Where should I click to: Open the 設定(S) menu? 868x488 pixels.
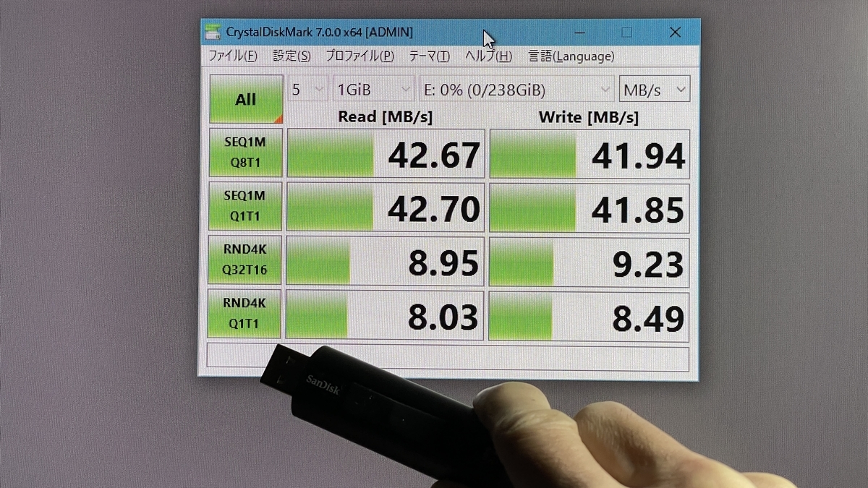(x=292, y=56)
